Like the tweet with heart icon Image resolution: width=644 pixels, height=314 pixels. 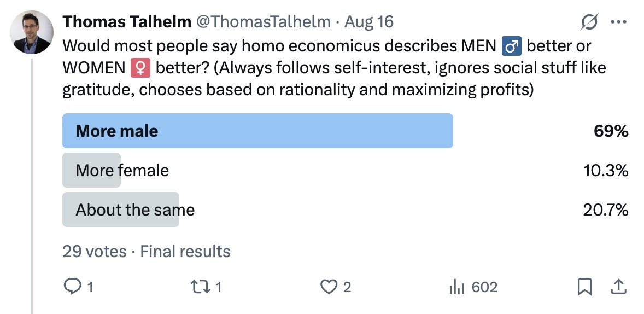click(329, 287)
